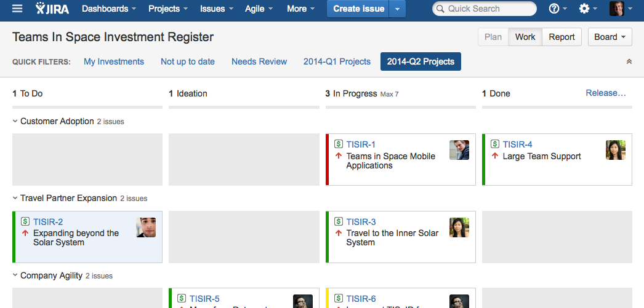
Task: Open the TISIR-1 issue link
Action: (361, 144)
